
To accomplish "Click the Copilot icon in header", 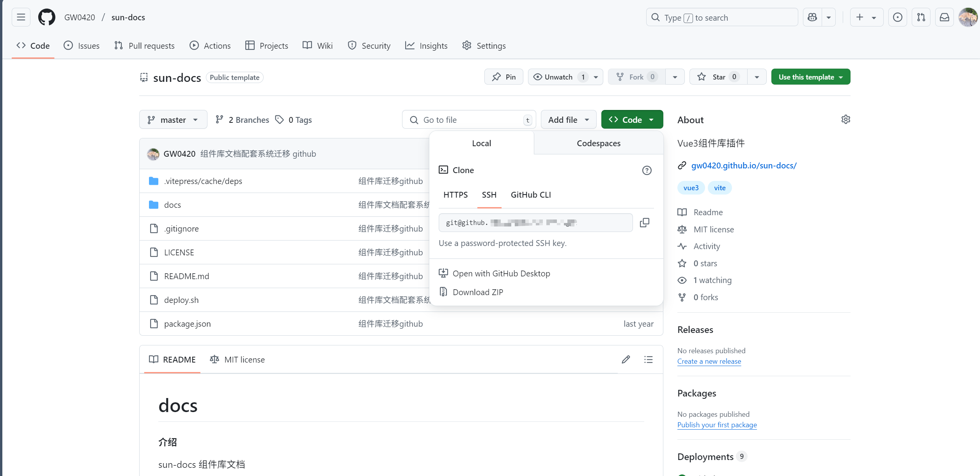I will [812, 18].
